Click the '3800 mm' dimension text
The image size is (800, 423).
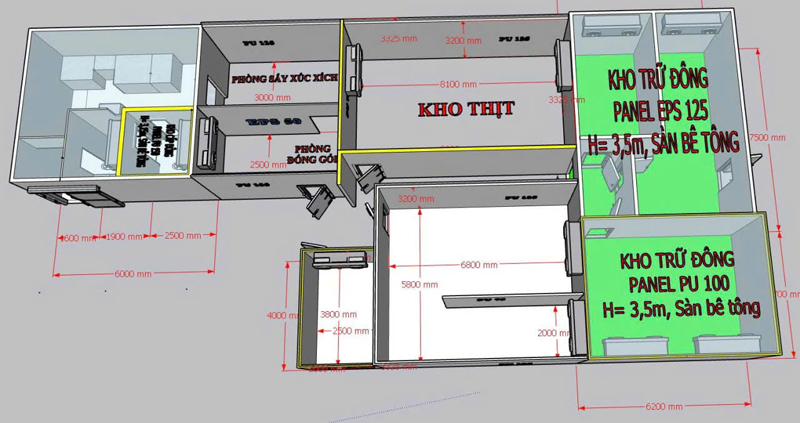(x=338, y=314)
